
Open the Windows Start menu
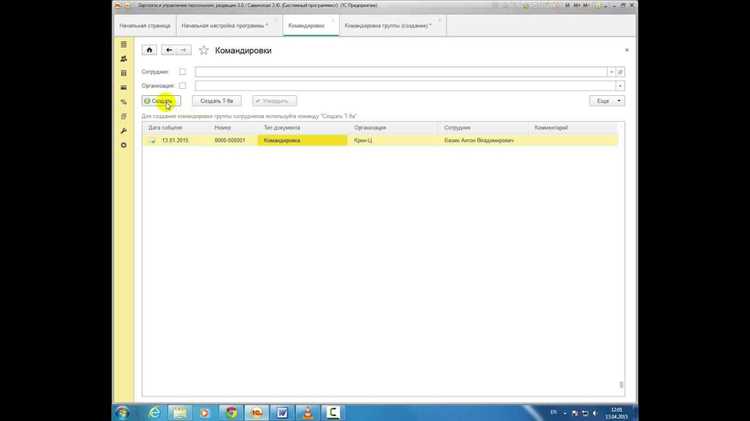click(x=122, y=412)
